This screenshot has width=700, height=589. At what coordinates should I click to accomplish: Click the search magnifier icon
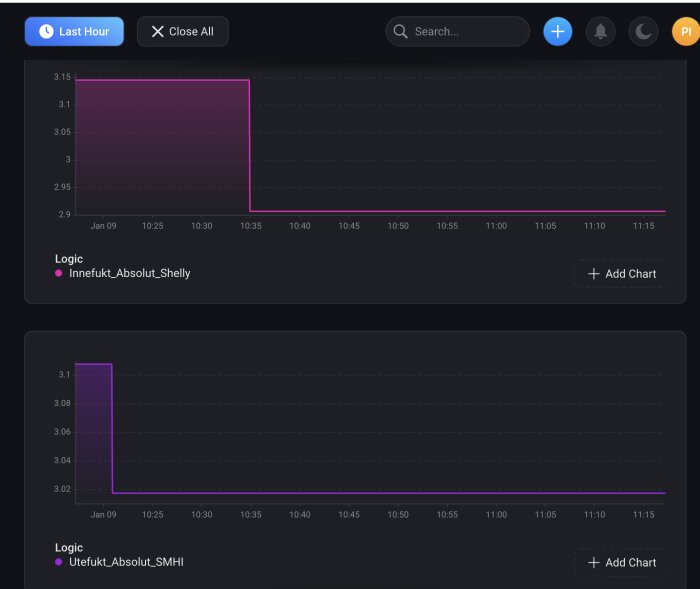pyautogui.click(x=400, y=32)
